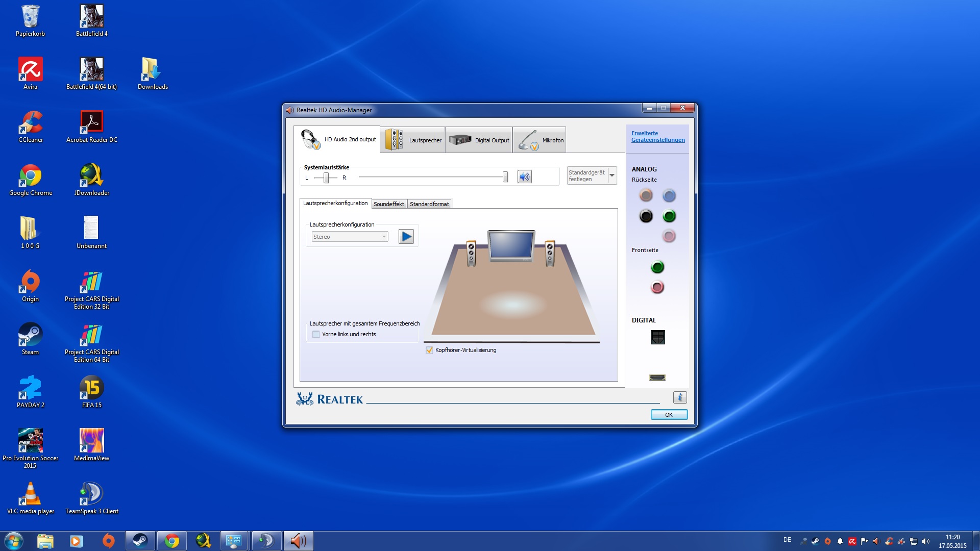This screenshot has height=551, width=980.
Task: Open the information icon near OK
Action: pyautogui.click(x=679, y=397)
